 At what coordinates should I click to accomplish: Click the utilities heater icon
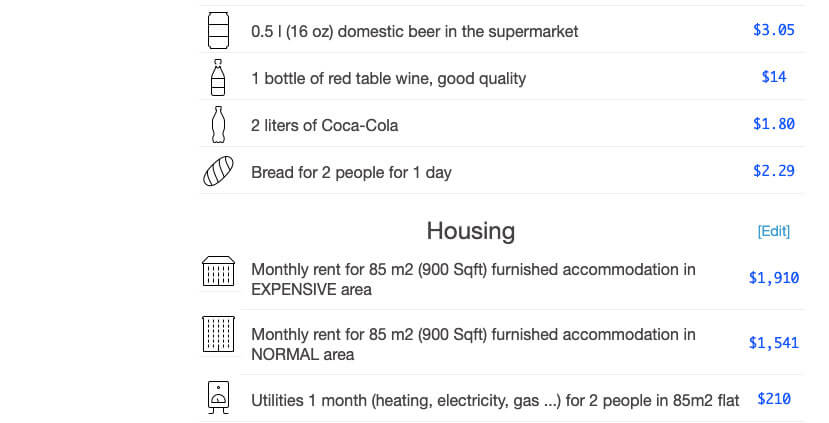218,398
